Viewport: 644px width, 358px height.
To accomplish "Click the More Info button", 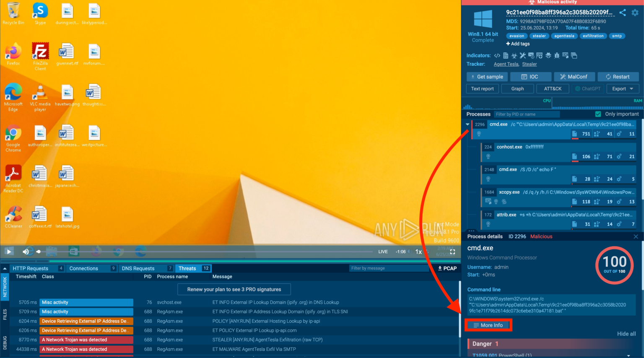I will coord(488,325).
